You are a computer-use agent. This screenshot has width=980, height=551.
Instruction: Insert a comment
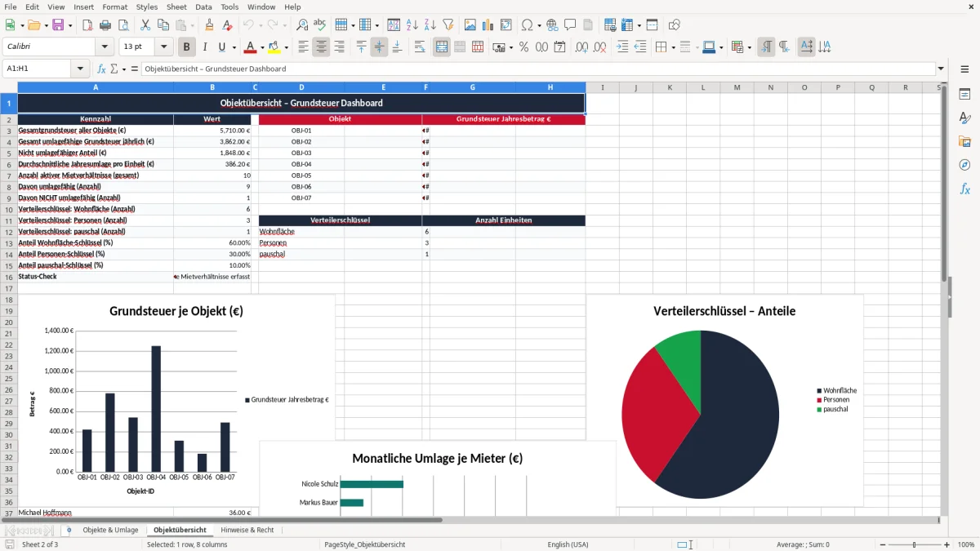pos(570,25)
